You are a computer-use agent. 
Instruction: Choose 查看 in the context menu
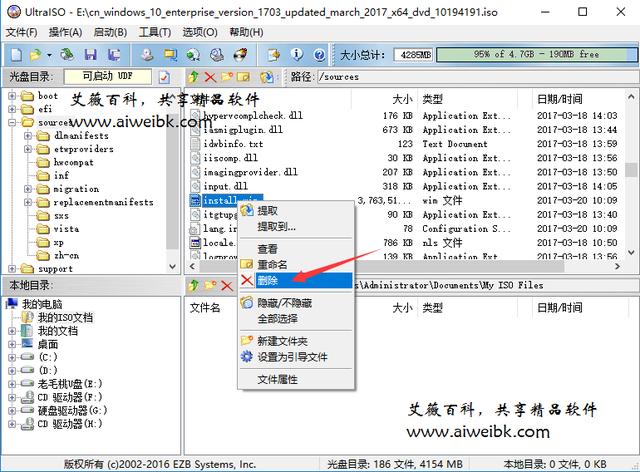pos(296,249)
